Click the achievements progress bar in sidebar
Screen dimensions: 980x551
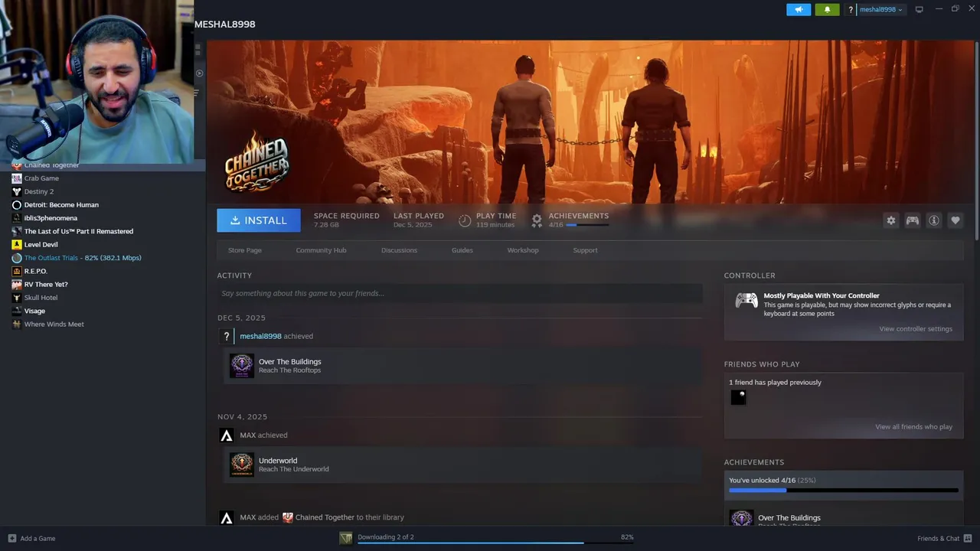pyautogui.click(x=844, y=490)
